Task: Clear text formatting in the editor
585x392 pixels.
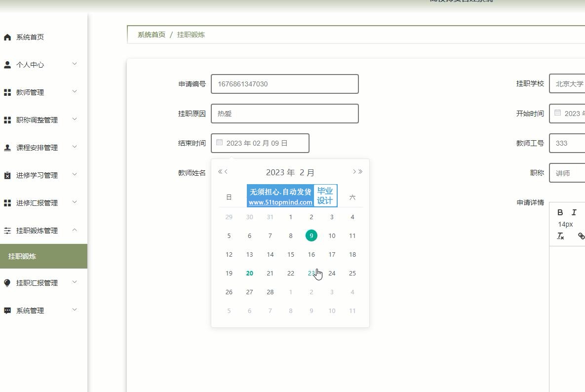Action: (x=560, y=236)
